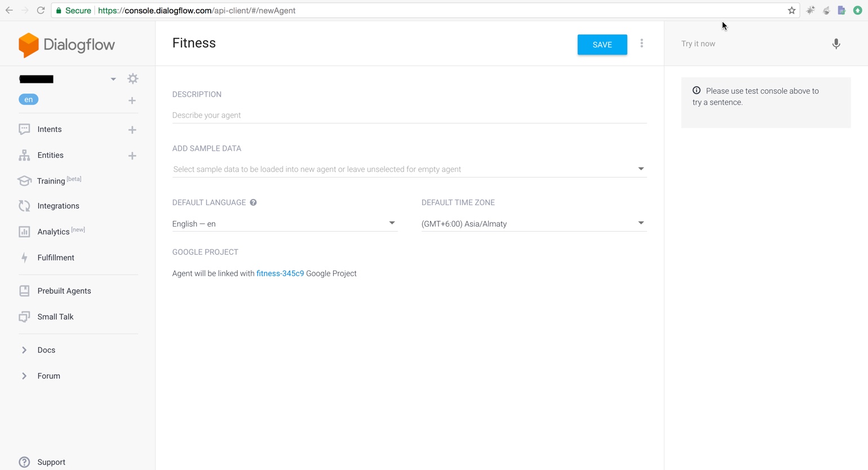Open Integrations in the sidebar
The width and height of the screenshot is (868, 470).
click(x=58, y=206)
